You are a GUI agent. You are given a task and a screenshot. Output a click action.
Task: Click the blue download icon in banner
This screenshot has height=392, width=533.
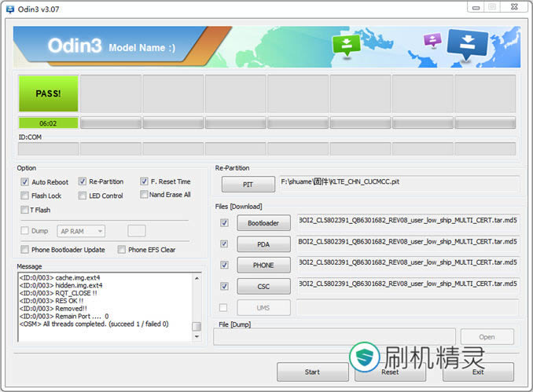click(467, 44)
